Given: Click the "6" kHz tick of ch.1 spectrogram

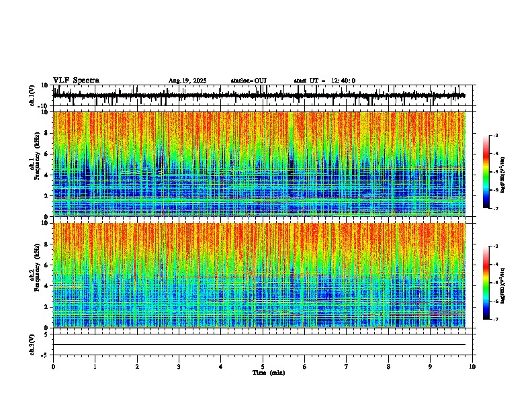Looking at the screenshot, I should click(x=46, y=154).
